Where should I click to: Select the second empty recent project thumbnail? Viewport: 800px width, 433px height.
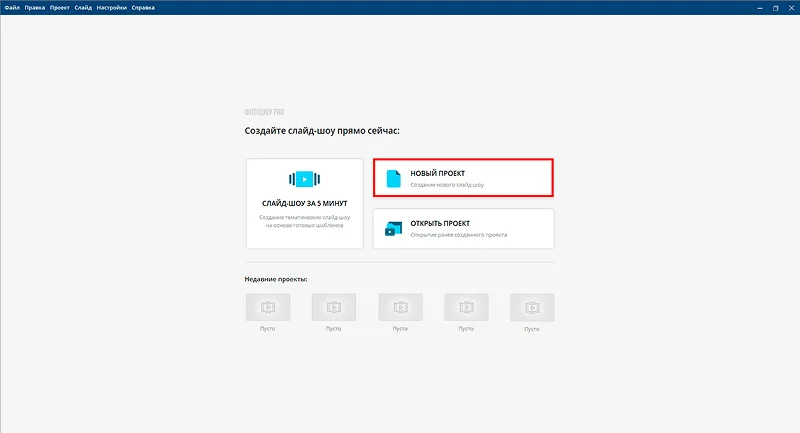(334, 307)
